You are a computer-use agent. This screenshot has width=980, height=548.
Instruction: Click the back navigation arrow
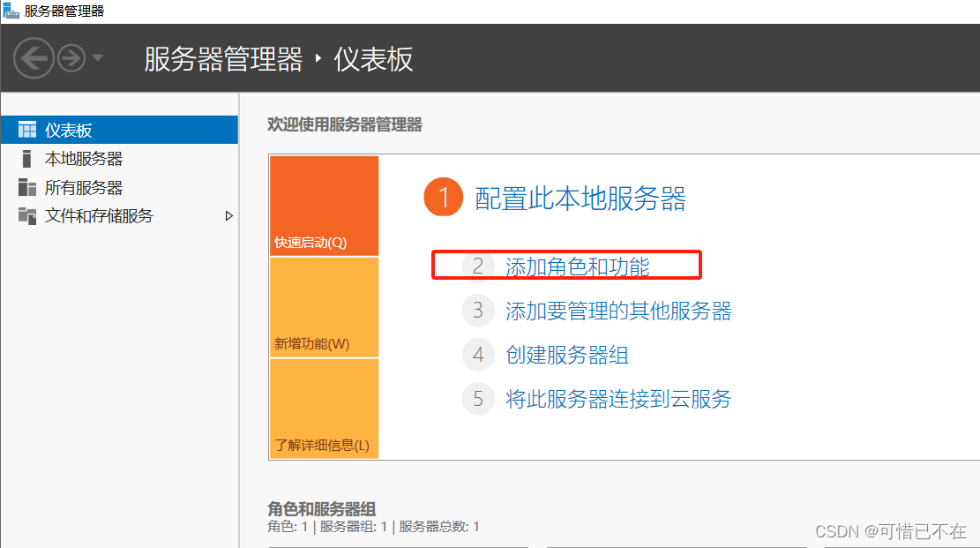click(34, 58)
